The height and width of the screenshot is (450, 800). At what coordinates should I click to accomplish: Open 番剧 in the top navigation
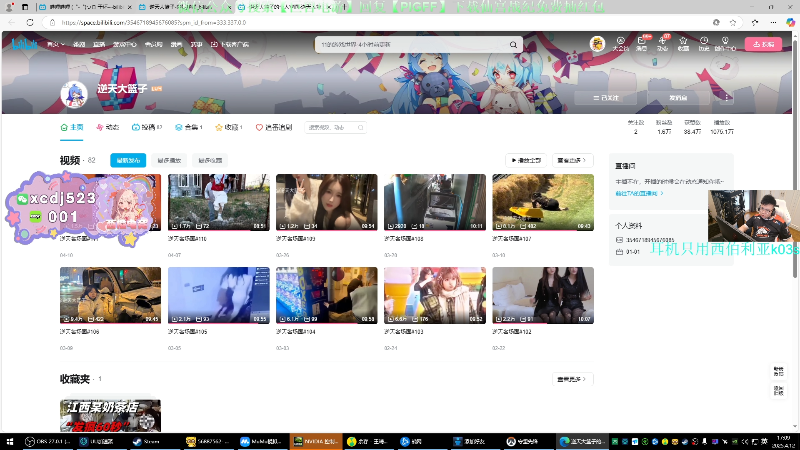click(x=79, y=44)
